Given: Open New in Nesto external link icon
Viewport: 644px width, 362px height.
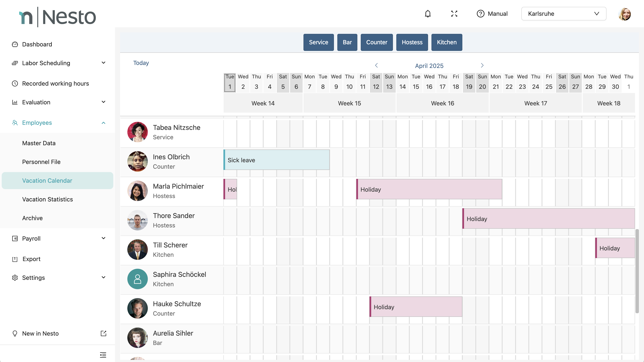Looking at the screenshot, I should click(103, 333).
